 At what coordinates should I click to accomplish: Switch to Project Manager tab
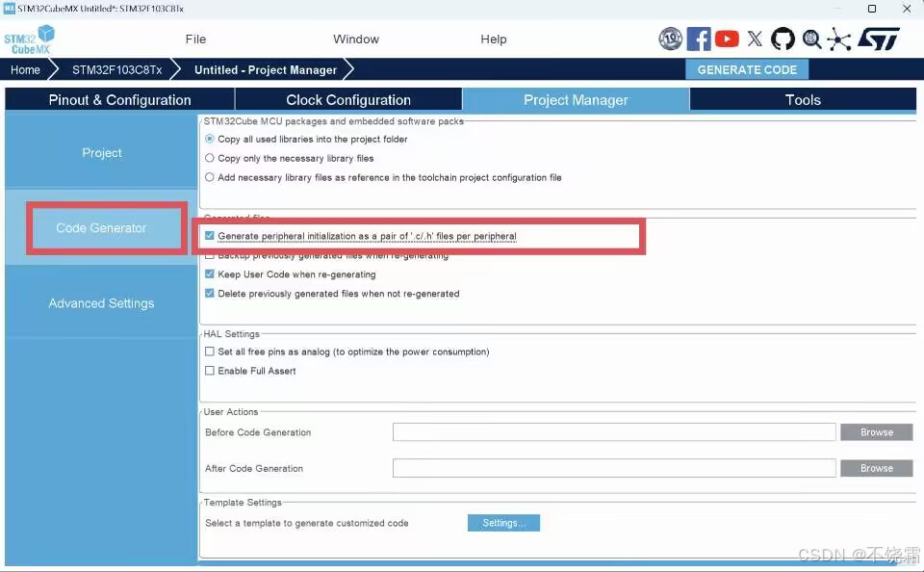(x=576, y=99)
